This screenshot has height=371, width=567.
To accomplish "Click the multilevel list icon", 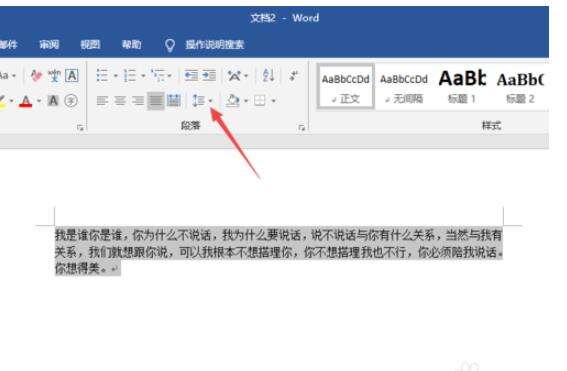I will pyautogui.click(x=158, y=76).
